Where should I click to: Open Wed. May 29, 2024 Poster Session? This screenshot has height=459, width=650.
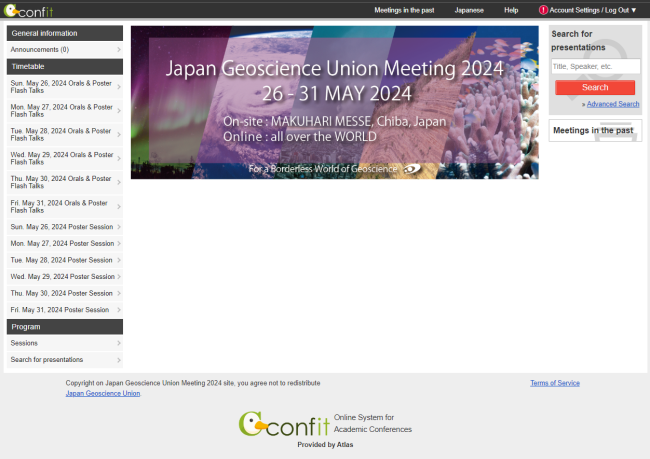(65, 277)
